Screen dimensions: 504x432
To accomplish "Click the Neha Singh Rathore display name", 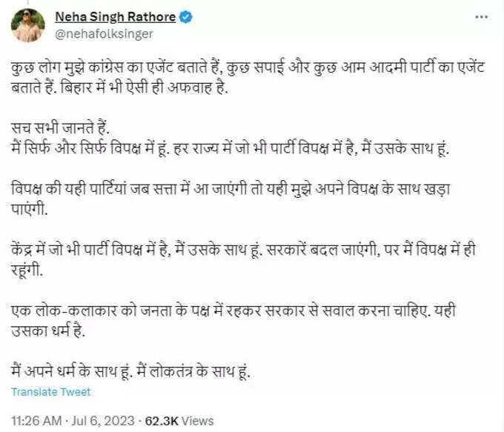I will 116,17.
